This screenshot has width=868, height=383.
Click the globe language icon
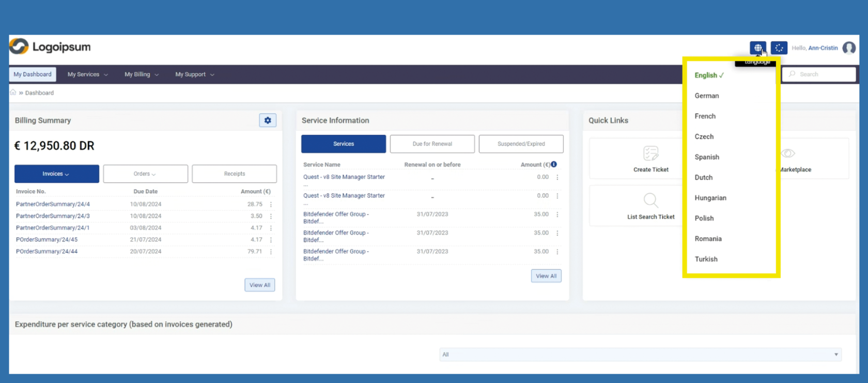tap(757, 48)
